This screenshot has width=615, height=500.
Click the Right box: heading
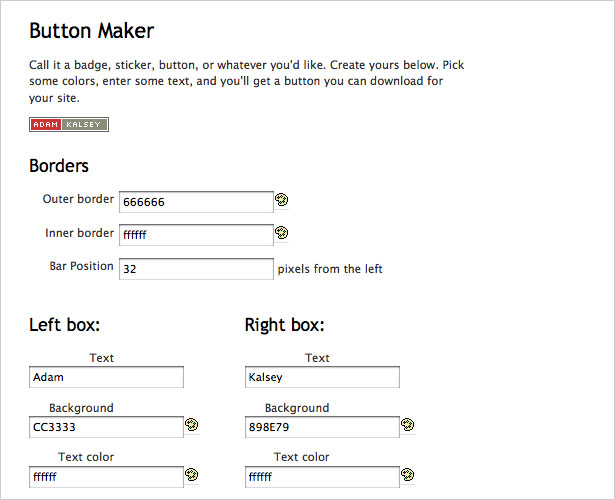coord(285,325)
